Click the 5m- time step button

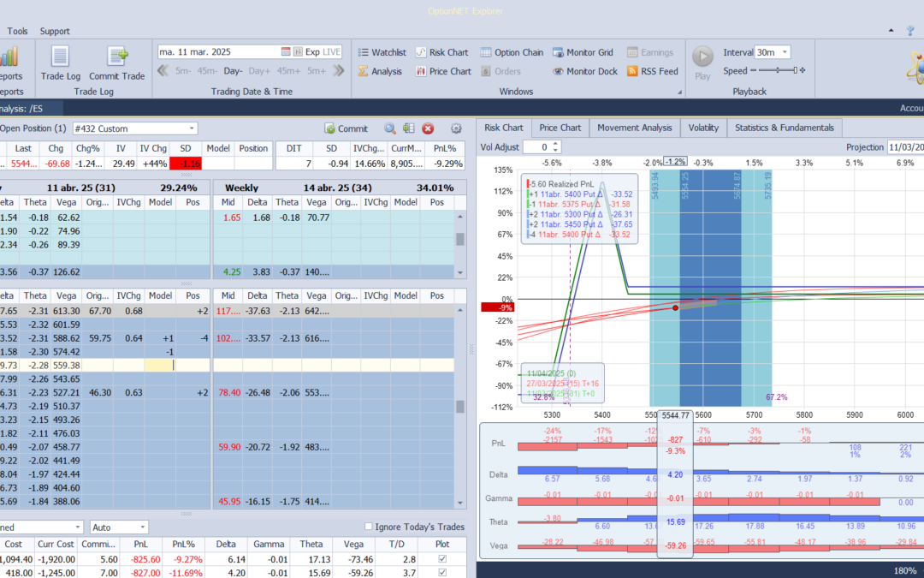pyautogui.click(x=183, y=71)
